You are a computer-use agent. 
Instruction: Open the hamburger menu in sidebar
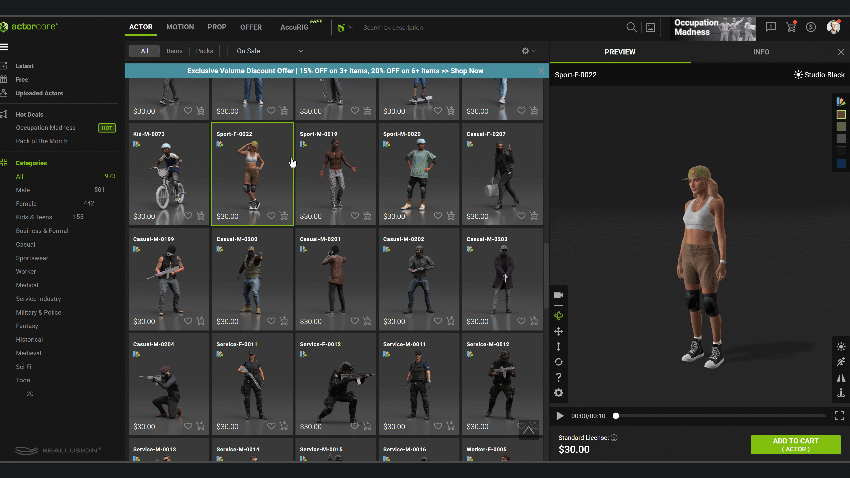pyautogui.click(x=5, y=47)
